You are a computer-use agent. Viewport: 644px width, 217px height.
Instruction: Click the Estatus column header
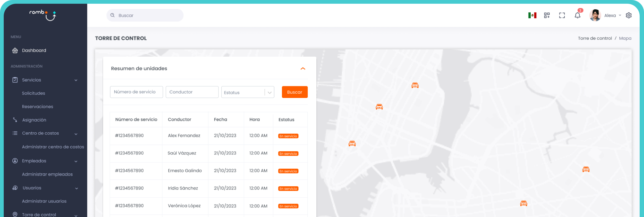click(x=286, y=119)
